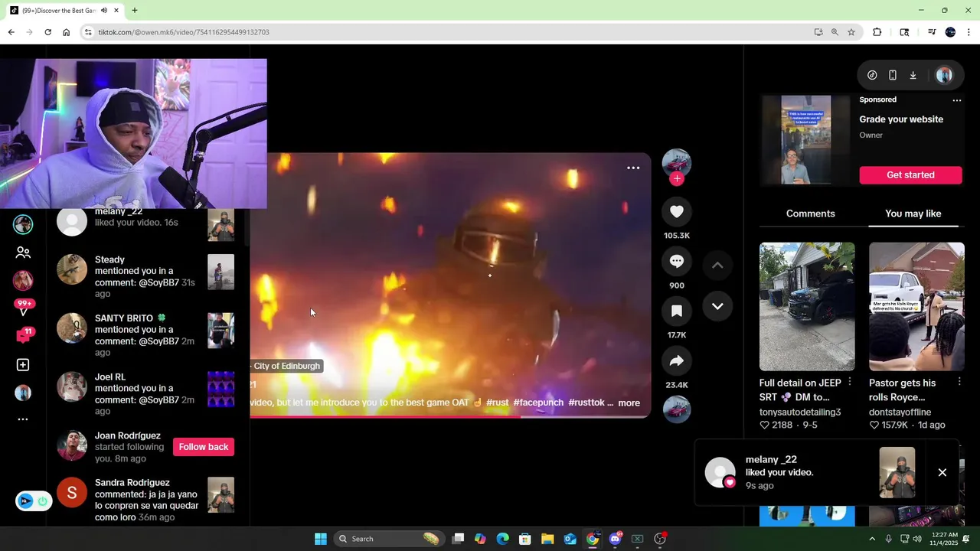Open the video's three-dot options menu
This screenshot has height=551, width=980.
[633, 168]
